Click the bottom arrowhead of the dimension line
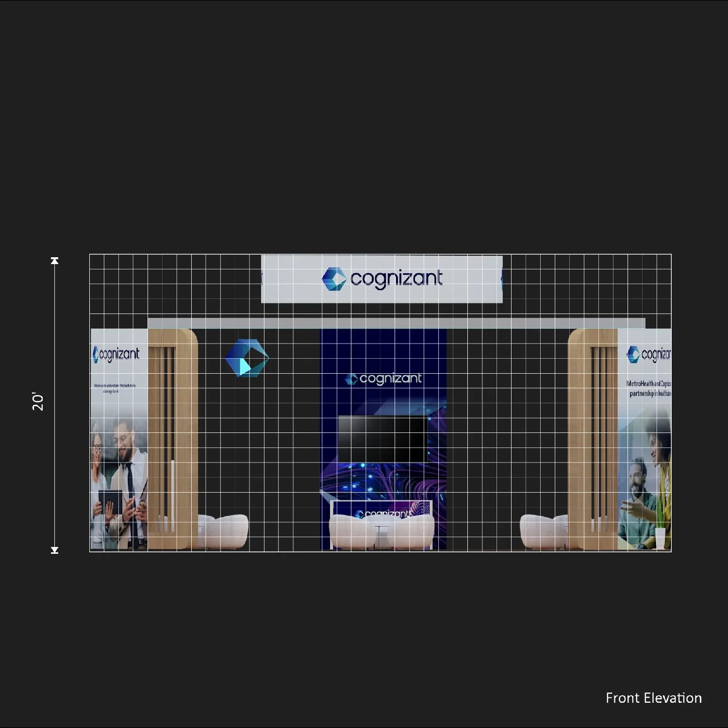728x728 pixels. click(55, 550)
